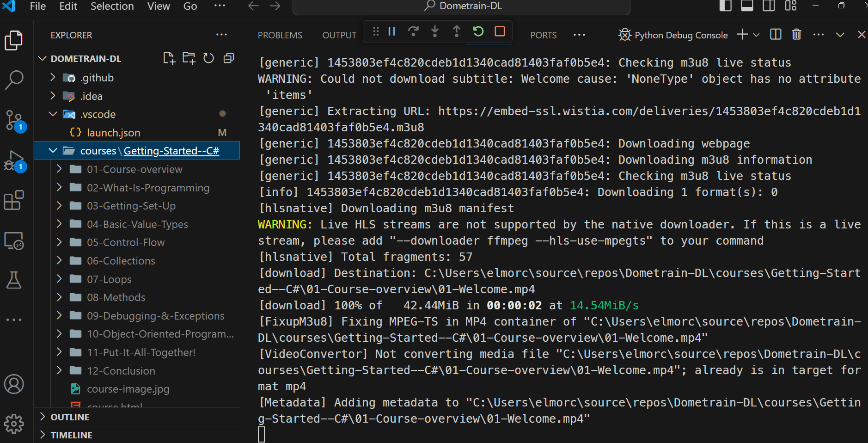Restart the debug session
The height and width of the screenshot is (443, 868).
478,31
